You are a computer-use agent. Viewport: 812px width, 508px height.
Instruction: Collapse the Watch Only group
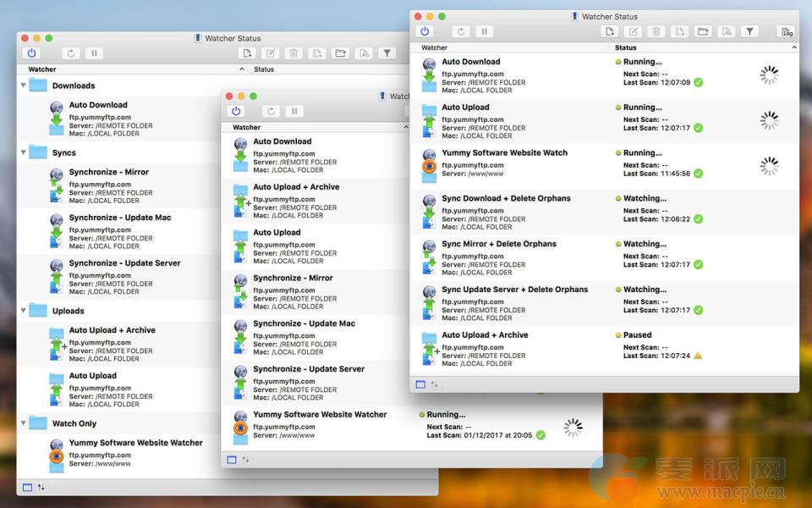click(24, 423)
